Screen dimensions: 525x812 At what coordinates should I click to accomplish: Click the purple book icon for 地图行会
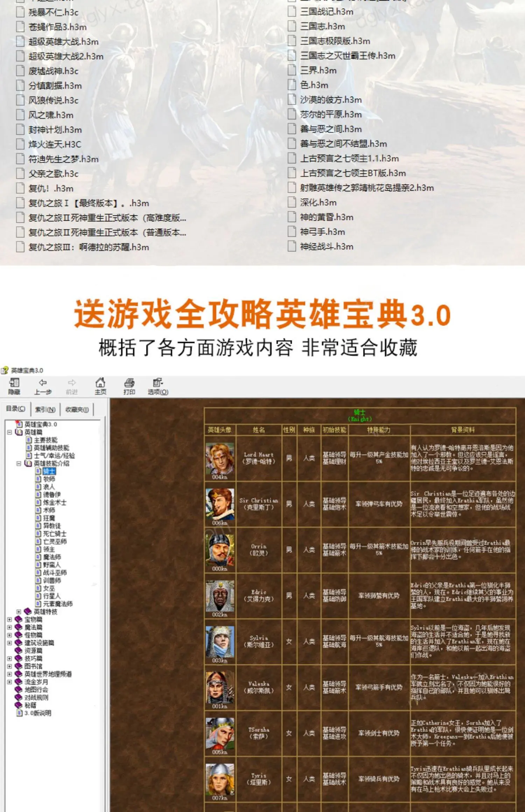19,690
